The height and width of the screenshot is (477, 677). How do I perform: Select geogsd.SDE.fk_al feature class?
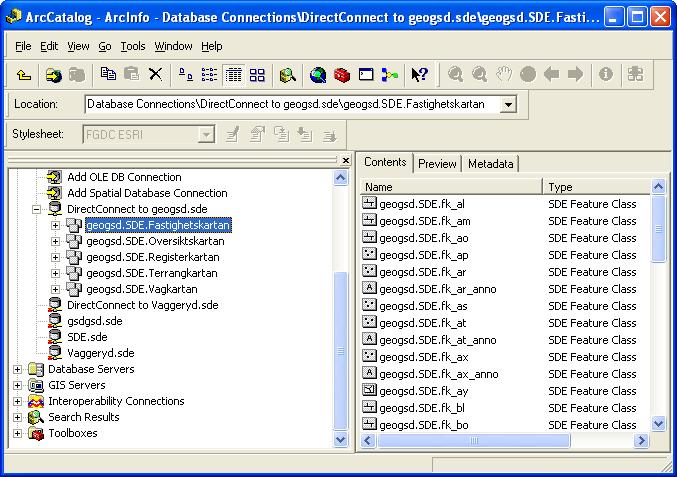tap(422, 204)
